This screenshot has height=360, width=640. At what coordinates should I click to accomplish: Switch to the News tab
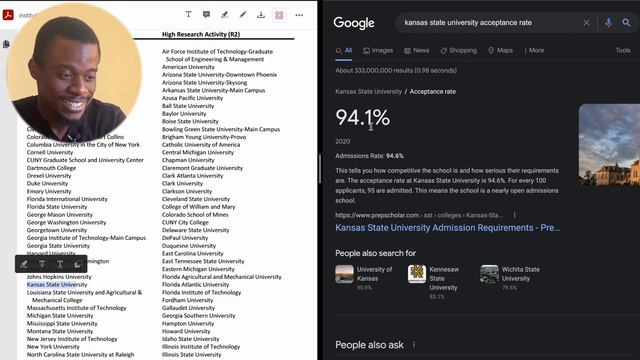tap(417, 51)
